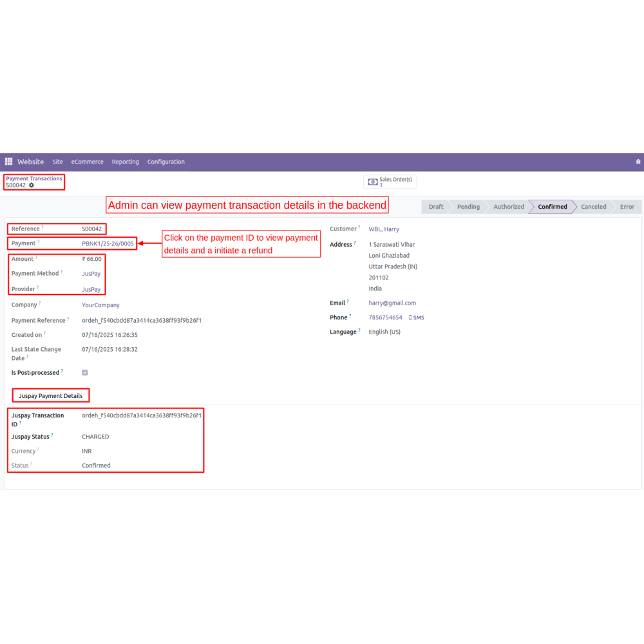Open the YourCompany company link
644x644 pixels.
click(100, 305)
